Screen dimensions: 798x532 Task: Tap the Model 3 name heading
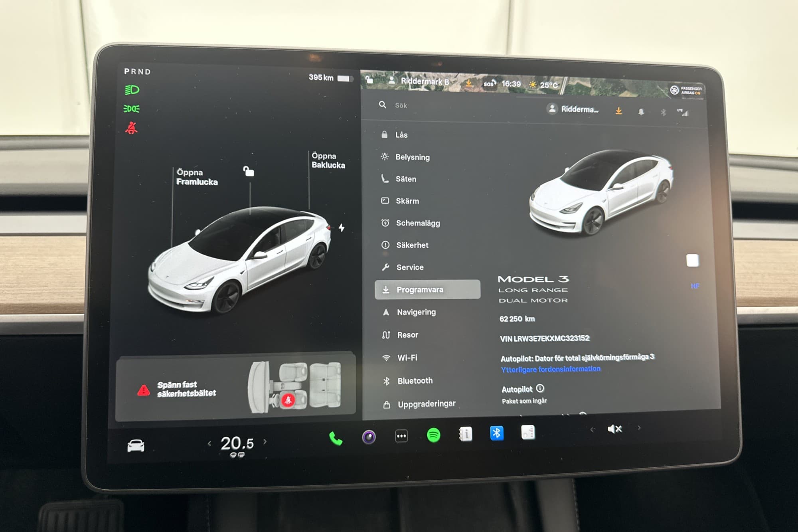[533, 279]
